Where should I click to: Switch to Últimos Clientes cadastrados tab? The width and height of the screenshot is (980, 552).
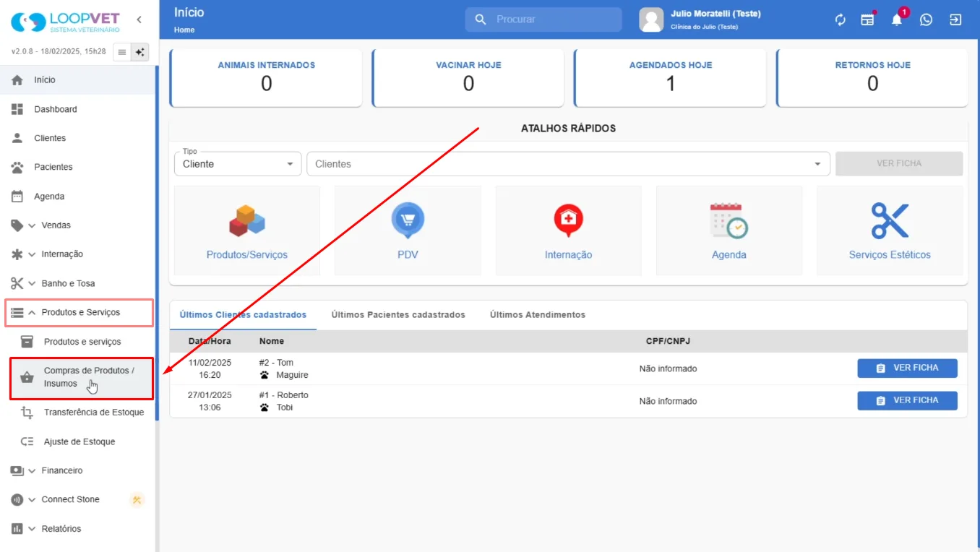click(243, 315)
